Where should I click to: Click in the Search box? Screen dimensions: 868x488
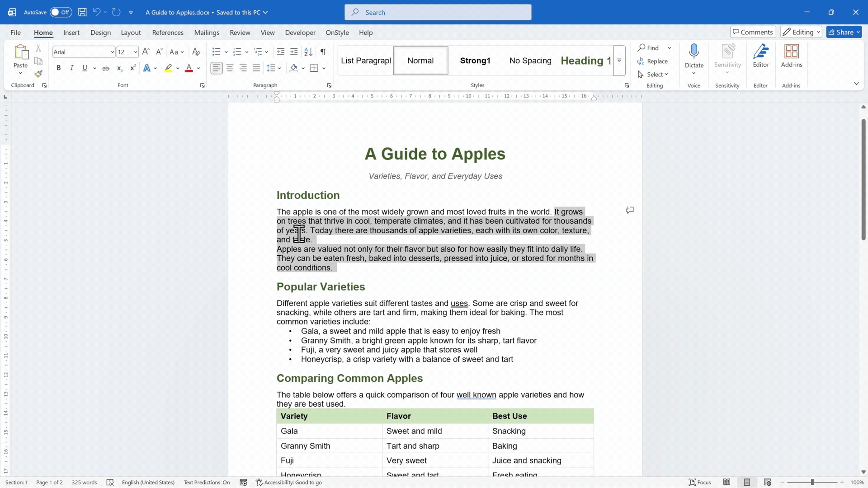point(438,12)
